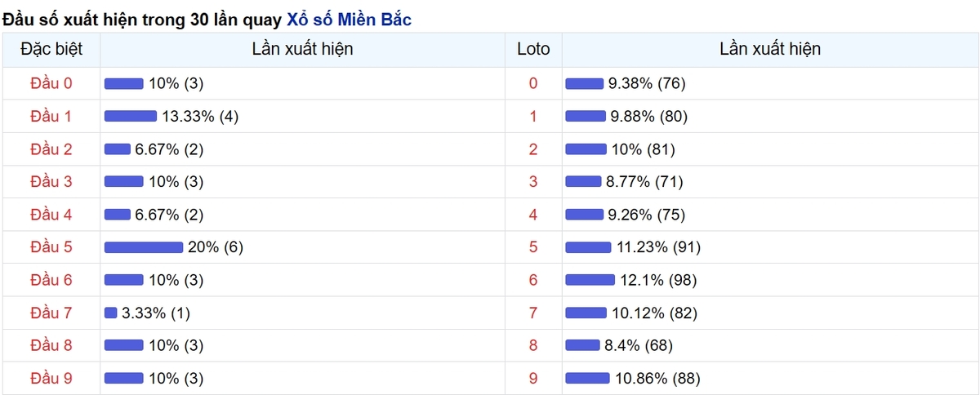980x395 pixels.
Task: Click the Đầu 7 3.33% bar
Action: 111,313
